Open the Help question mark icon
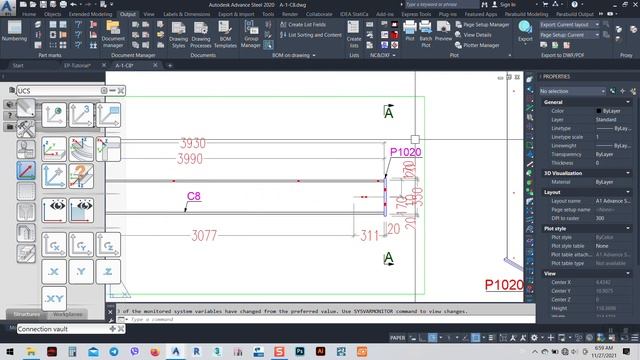 point(574,4)
